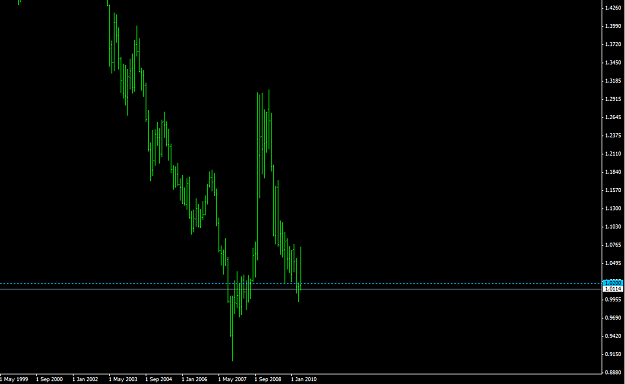Click the blue price label 1.0200
The width and height of the screenshot is (625, 384).
(613, 283)
